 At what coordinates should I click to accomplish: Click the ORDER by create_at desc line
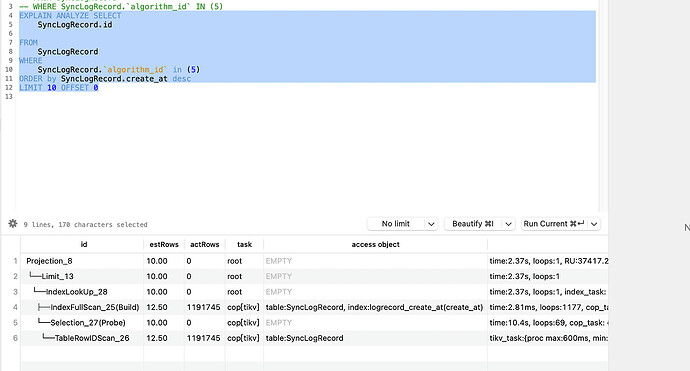pos(105,79)
